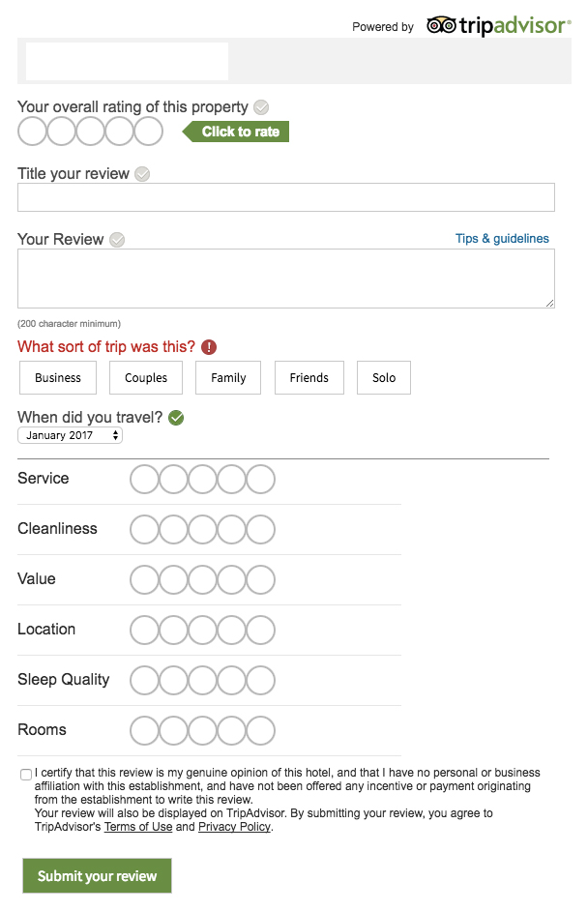The image size is (588, 911).
Task: Focus the Title your review field
Action: coord(286,197)
